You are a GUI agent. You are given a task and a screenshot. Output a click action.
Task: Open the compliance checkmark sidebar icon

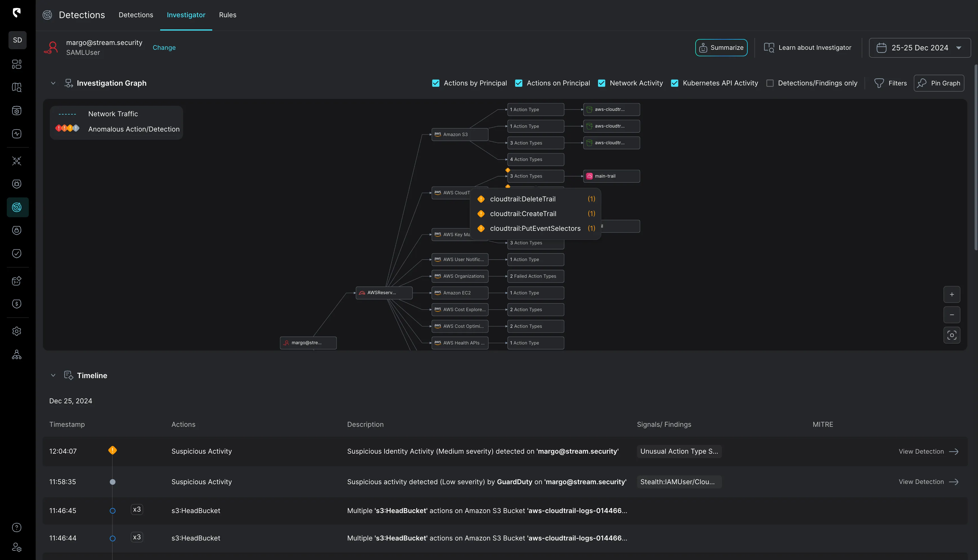pos(16,253)
